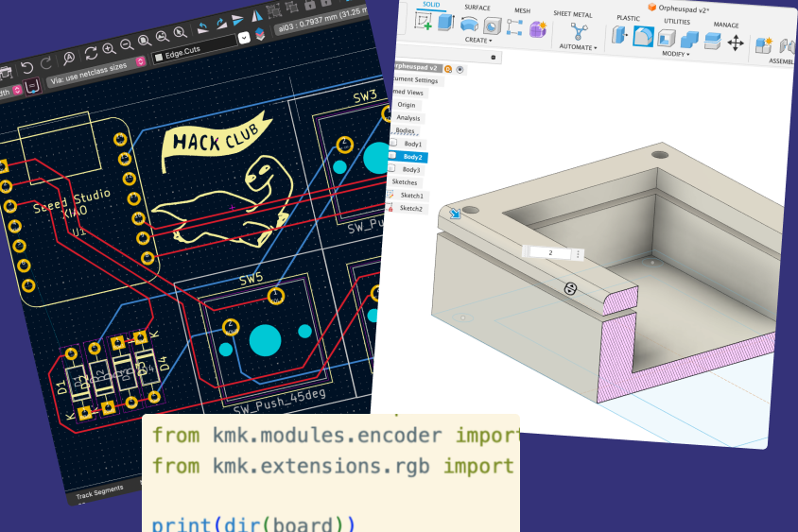798x532 pixels.
Task: Click the undo arrow in KiCad toolbar
Action: 27,67
